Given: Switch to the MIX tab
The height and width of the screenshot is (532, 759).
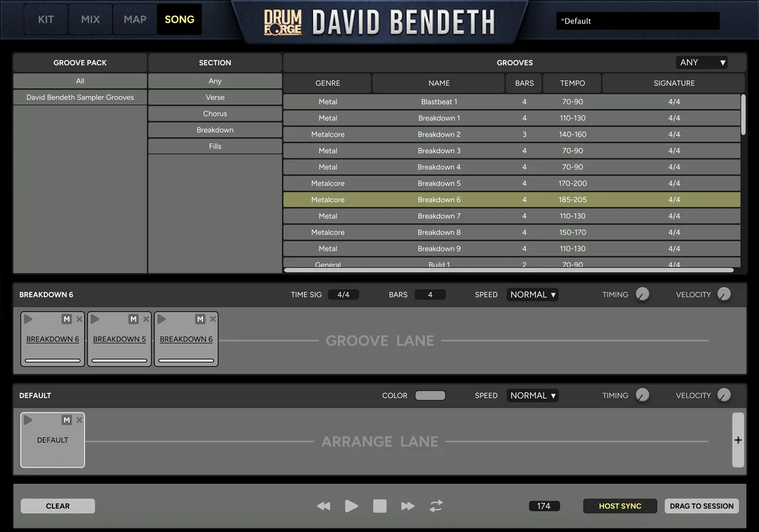Looking at the screenshot, I should [90, 20].
